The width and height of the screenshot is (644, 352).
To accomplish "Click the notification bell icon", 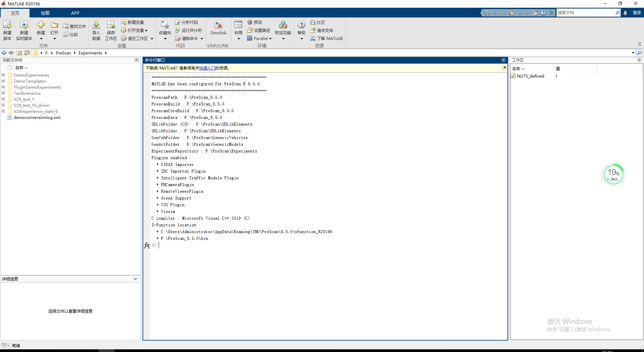I will 625,13.
